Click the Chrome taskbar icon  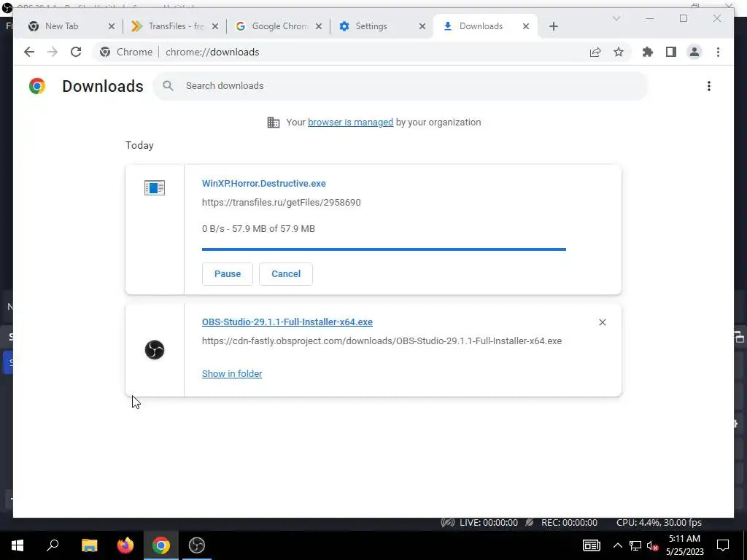(x=161, y=545)
